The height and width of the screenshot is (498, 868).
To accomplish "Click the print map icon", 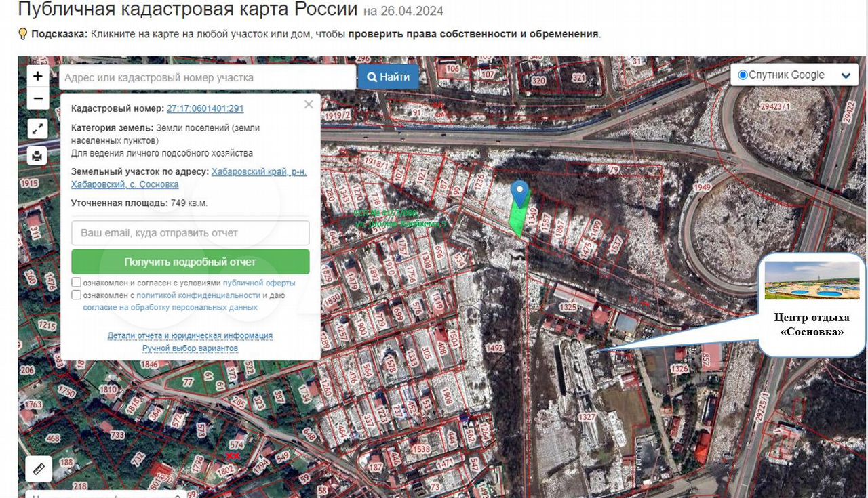I will [x=37, y=157].
